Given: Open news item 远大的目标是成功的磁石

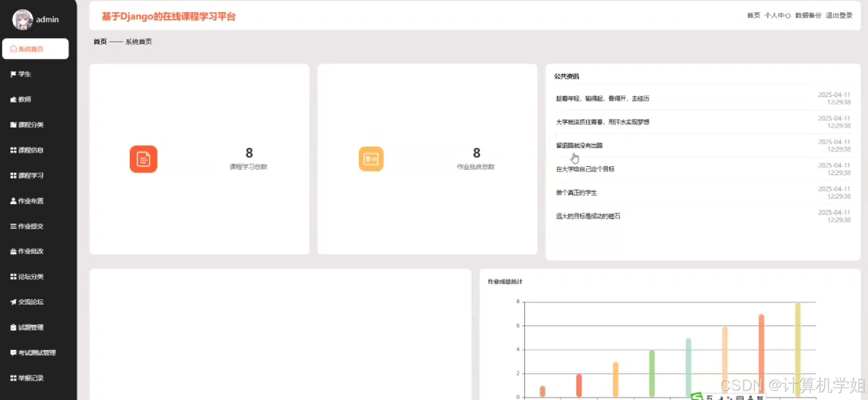Looking at the screenshot, I should pyautogui.click(x=588, y=216).
